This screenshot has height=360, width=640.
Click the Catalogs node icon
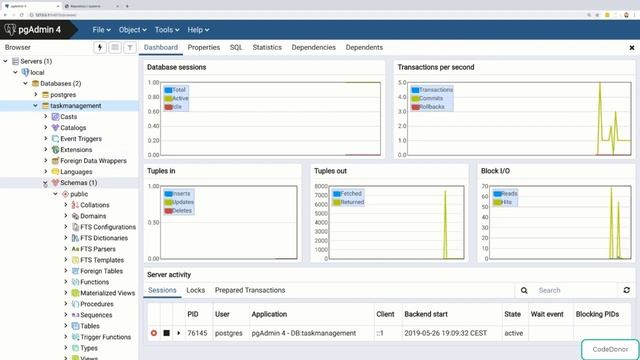pos(56,128)
